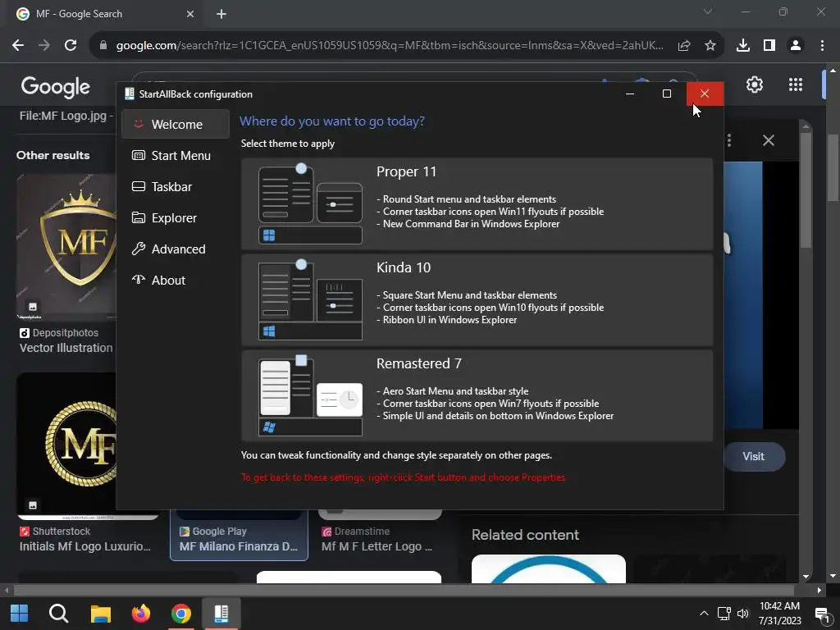Open Chrome downloads icon
The width and height of the screenshot is (840, 630).
(x=743, y=46)
